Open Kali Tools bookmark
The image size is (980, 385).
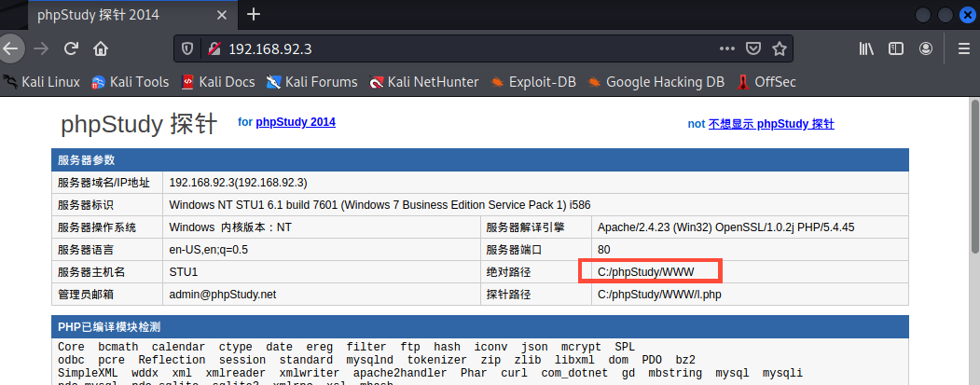130,82
